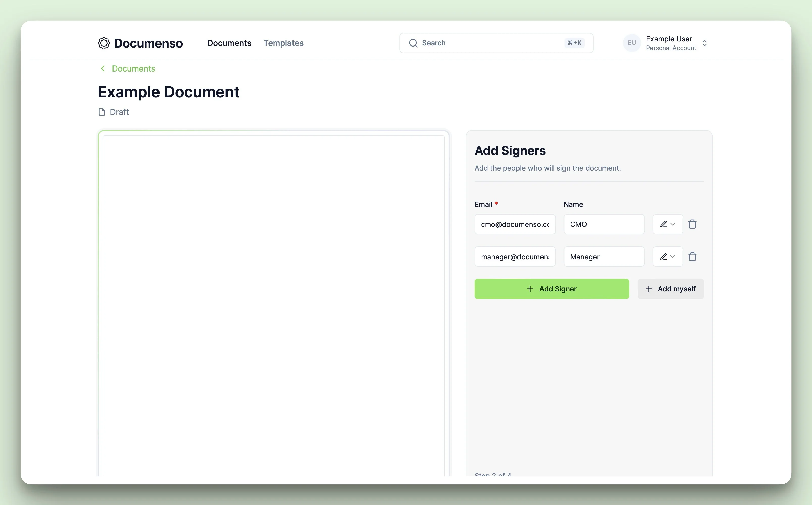
Task: Click the search magnifier icon
Action: (413, 43)
